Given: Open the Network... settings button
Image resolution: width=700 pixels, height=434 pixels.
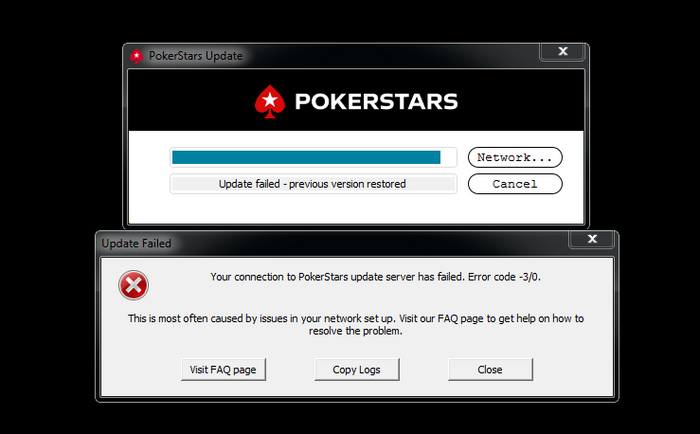Looking at the screenshot, I should (515, 157).
